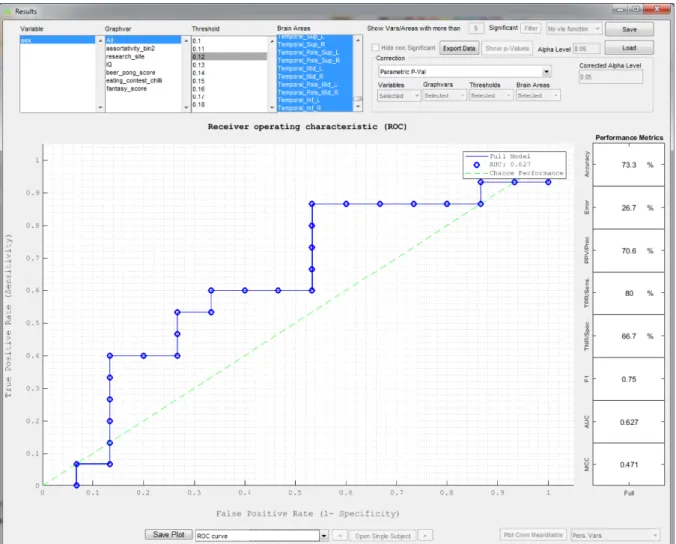The width and height of the screenshot is (676, 544).
Task: Click the AUC 0.627 metric cell
Action: (x=629, y=422)
